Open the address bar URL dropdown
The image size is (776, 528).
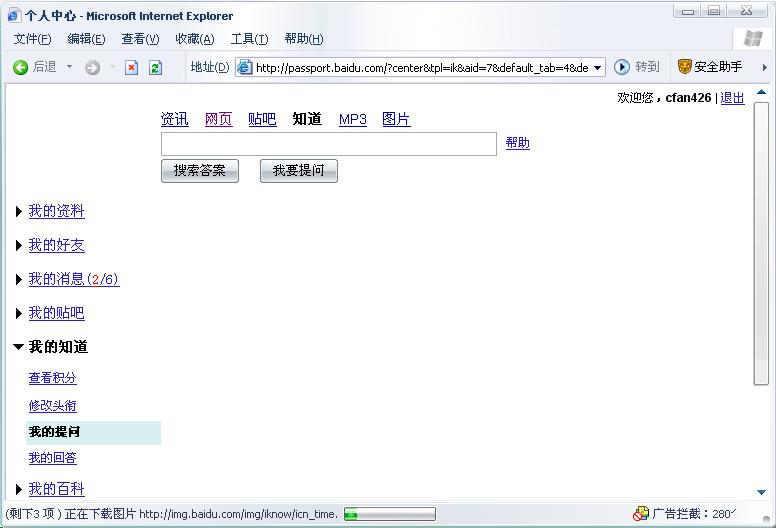pyautogui.click(x=597, y=68)
